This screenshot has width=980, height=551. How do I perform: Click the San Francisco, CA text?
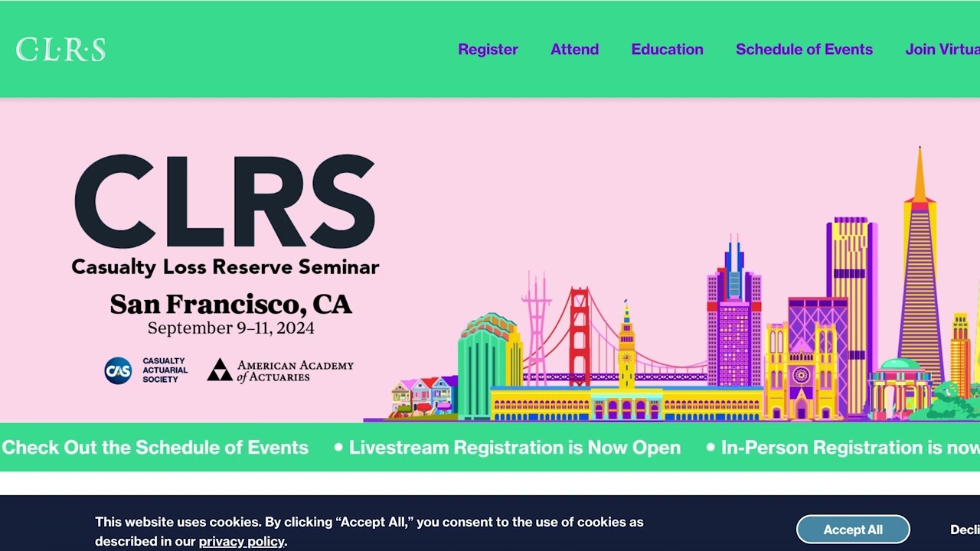point(230,305)
